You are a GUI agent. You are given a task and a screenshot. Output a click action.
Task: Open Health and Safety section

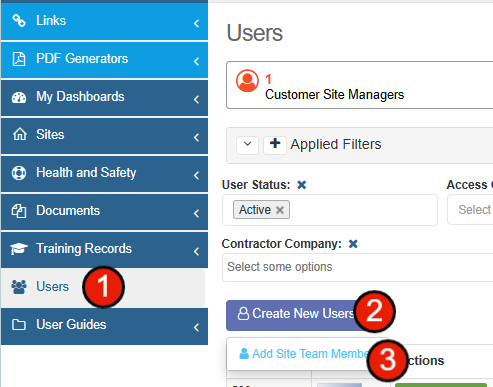tap(104, 174)
